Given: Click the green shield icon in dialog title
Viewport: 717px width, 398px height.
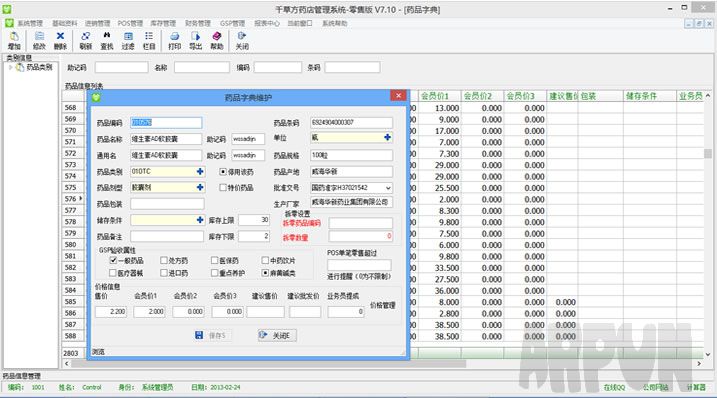Looking at the screenshot, I should (96, 97).
